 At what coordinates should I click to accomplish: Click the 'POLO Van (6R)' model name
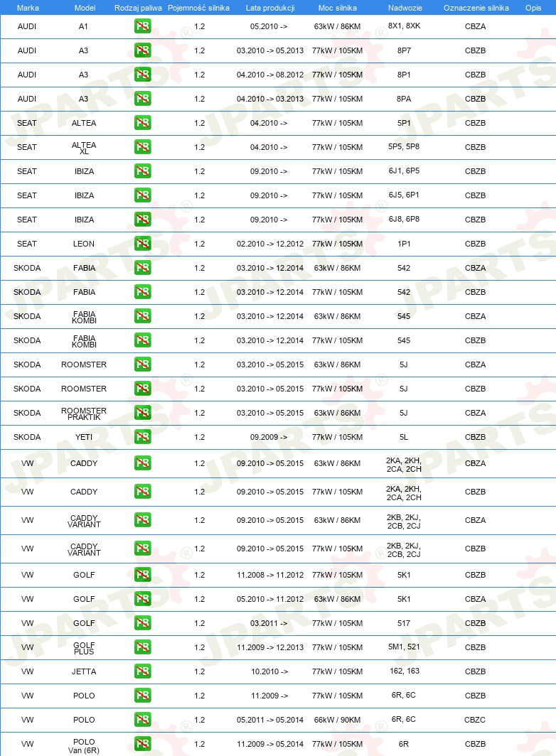(84, 746)
